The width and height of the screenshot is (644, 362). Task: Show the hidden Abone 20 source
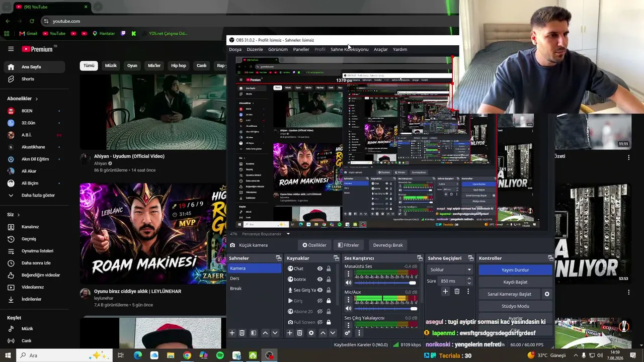click(x=319, y=312)
